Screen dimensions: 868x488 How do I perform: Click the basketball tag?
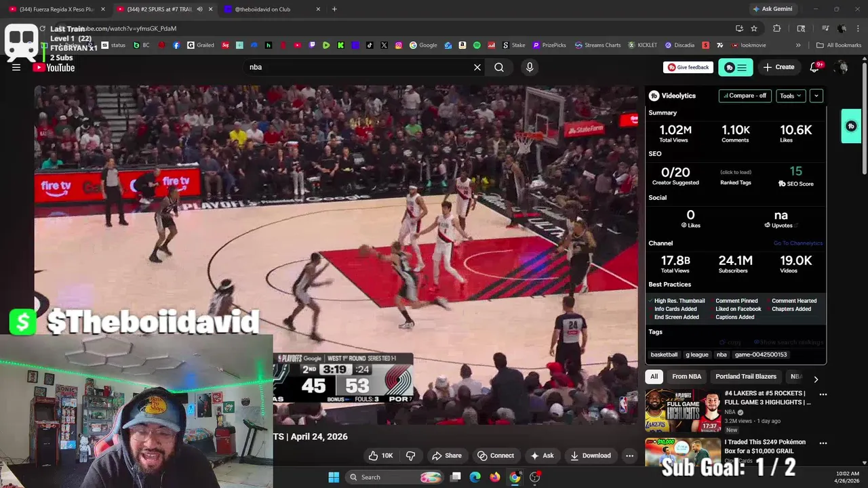click(664, 354)
